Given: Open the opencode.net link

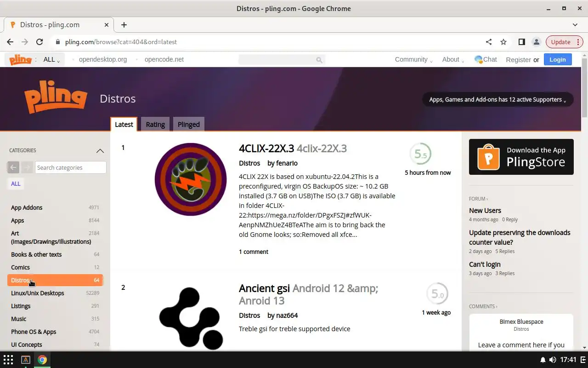Looking at the screenshot, I should click(164, 59).
